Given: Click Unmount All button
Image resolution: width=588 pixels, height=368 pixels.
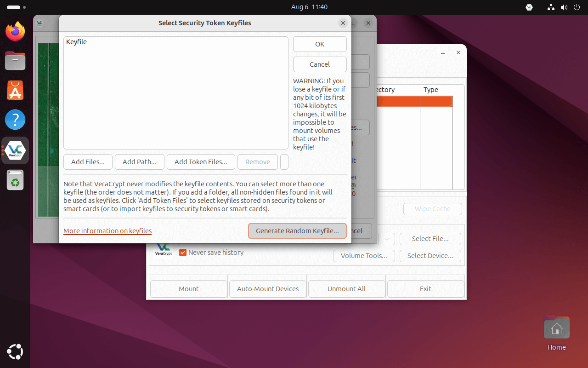Looking at the screenshot, I should coord(347,289).
